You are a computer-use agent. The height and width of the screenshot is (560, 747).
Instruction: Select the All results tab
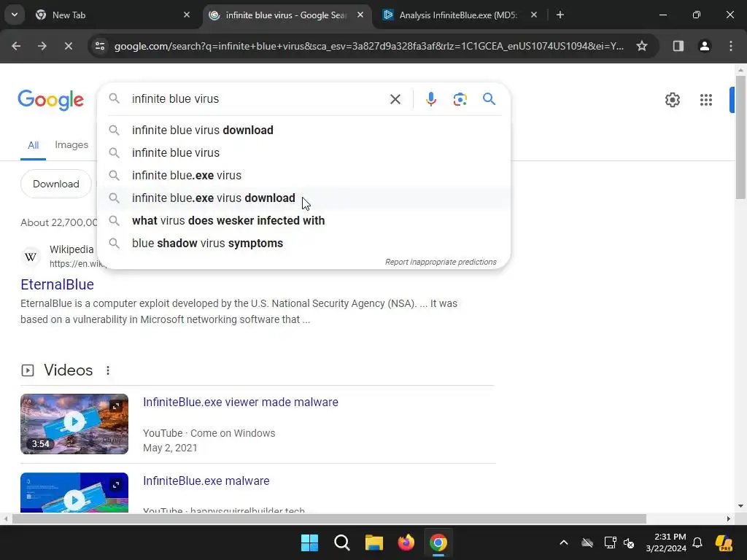tap(33, 145)
